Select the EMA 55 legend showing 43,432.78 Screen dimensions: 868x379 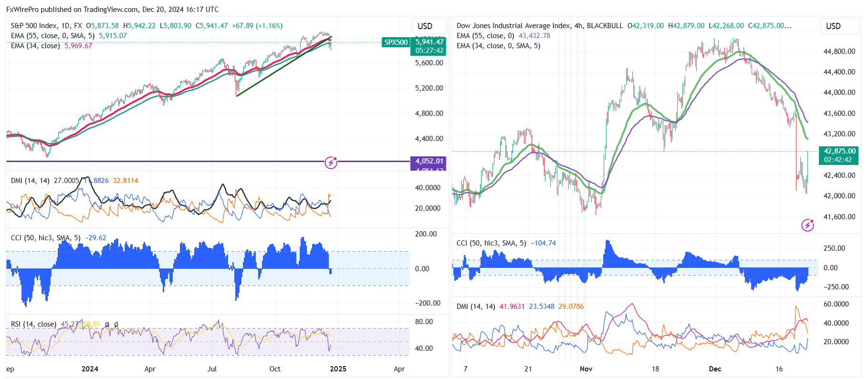point(503,36)
